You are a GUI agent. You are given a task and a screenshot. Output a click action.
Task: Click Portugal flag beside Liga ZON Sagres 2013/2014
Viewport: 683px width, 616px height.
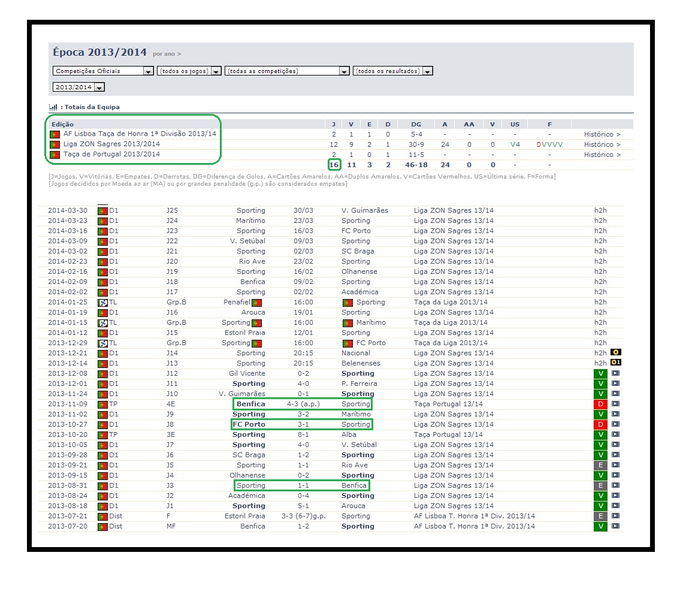tap(55, 144)
